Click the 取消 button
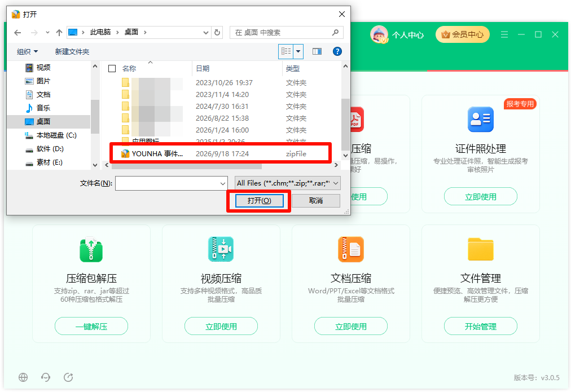This screenshot has height=392, width=571. 316,201
